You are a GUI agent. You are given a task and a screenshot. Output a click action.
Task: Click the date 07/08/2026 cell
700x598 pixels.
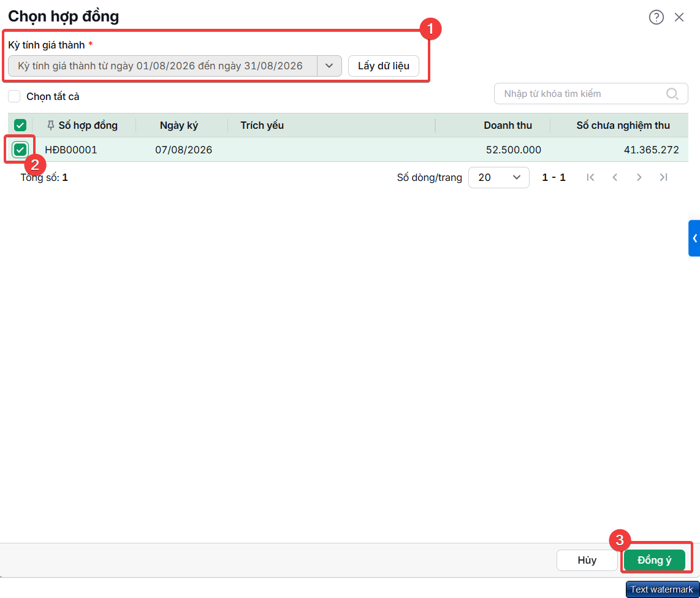pos(183,150)
